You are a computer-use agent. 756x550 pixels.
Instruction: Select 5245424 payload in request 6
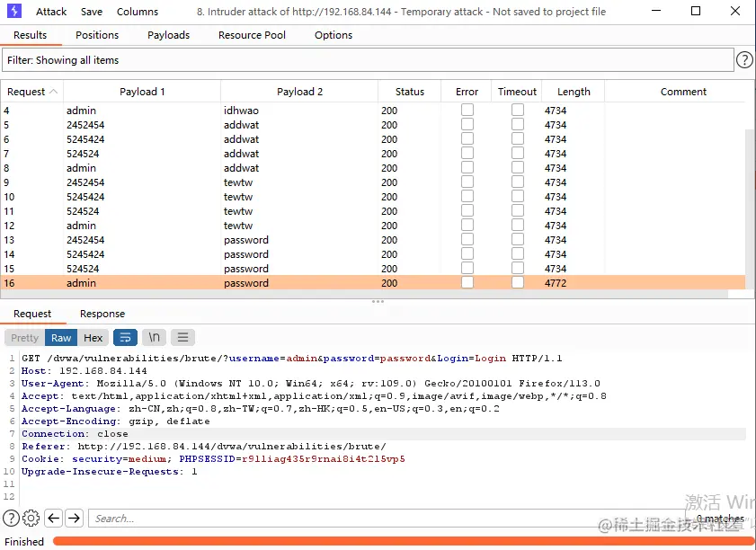click(85, 139)
